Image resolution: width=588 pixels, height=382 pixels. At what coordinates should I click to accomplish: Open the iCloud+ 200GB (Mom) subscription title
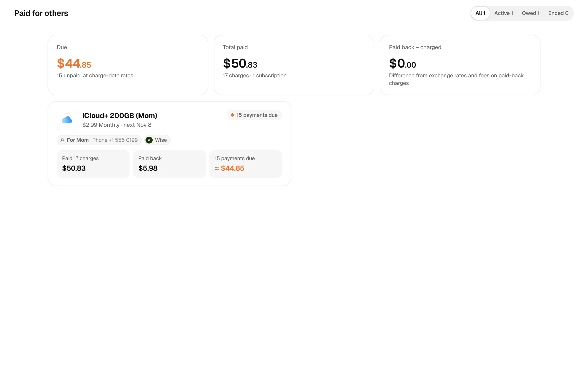coord(120,115)
